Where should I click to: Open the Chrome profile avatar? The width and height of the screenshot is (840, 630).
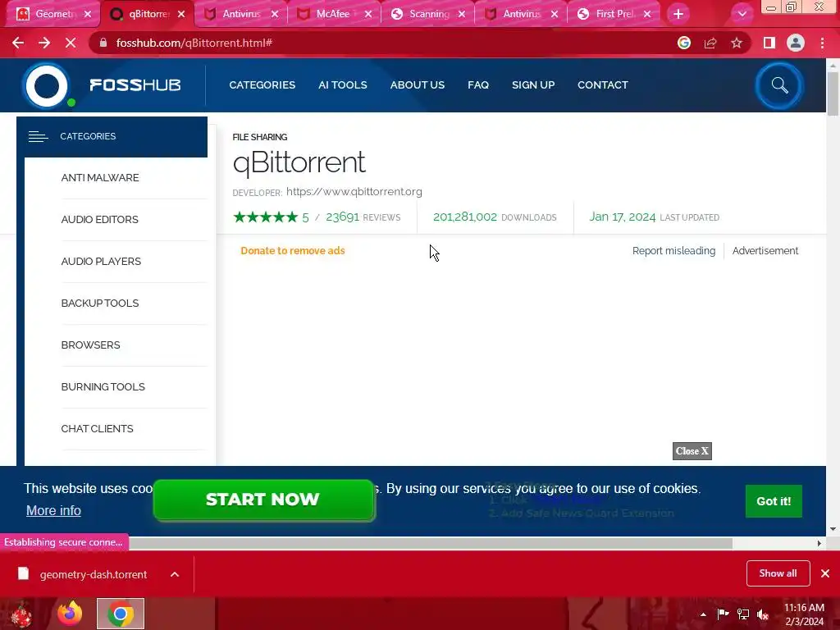tap(796, 43)
